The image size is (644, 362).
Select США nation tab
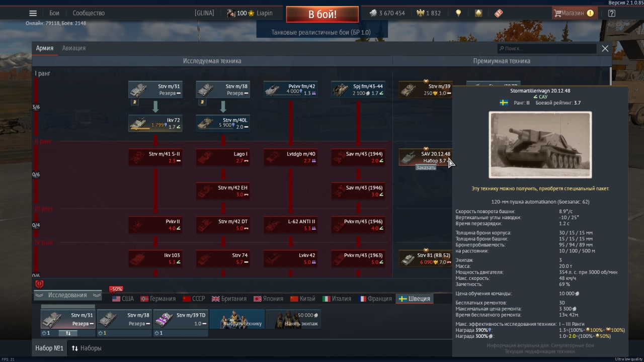(x=123, y=299)
